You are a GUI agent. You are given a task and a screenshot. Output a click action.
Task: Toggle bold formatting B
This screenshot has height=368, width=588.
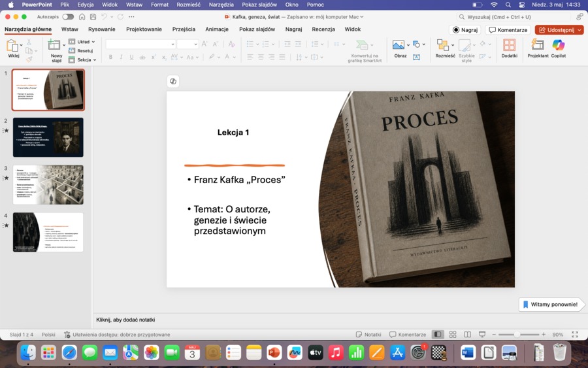(x=110, y=57)
